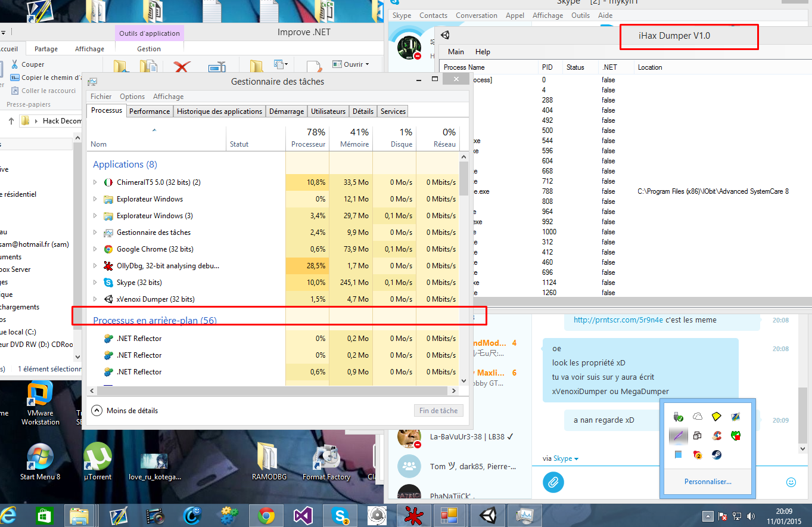Open the Windows Store taskbar icon
This screenshot has width=812, height=527.
point(45,515)
